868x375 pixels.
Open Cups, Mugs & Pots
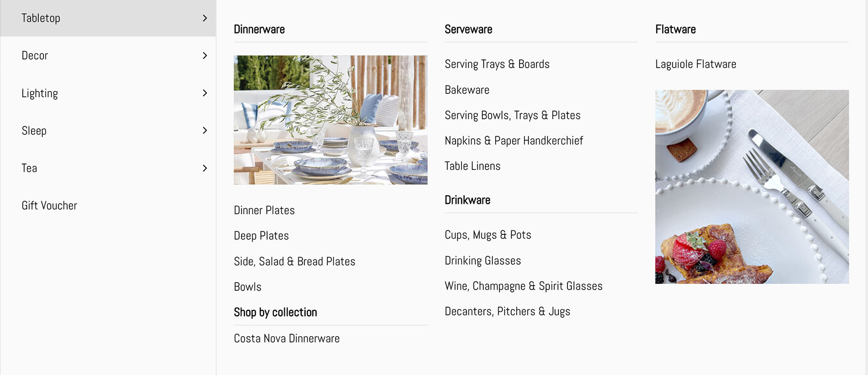coord(488,235)
